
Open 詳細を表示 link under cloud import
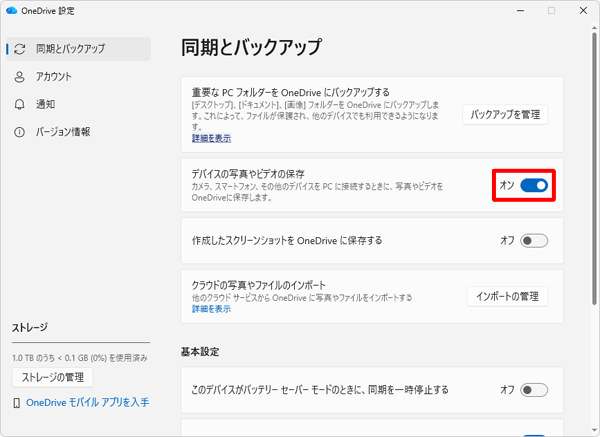(x=211, y=309)
